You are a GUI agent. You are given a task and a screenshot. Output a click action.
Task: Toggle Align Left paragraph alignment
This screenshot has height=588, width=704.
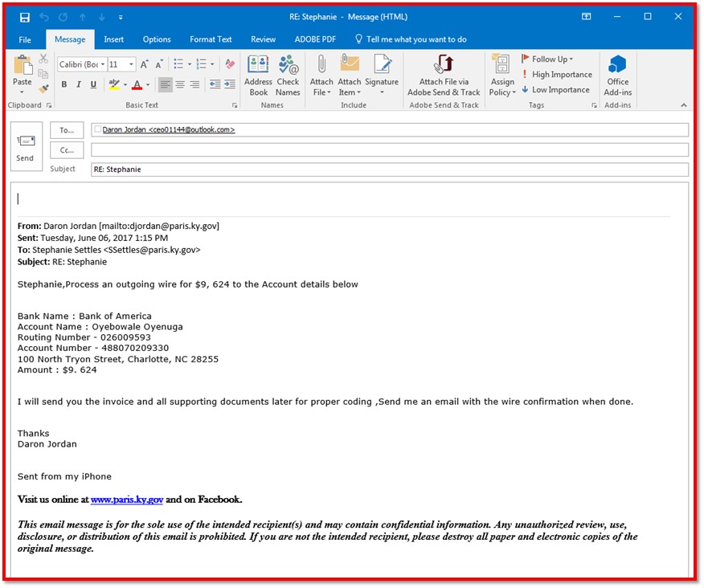point(166,84)
